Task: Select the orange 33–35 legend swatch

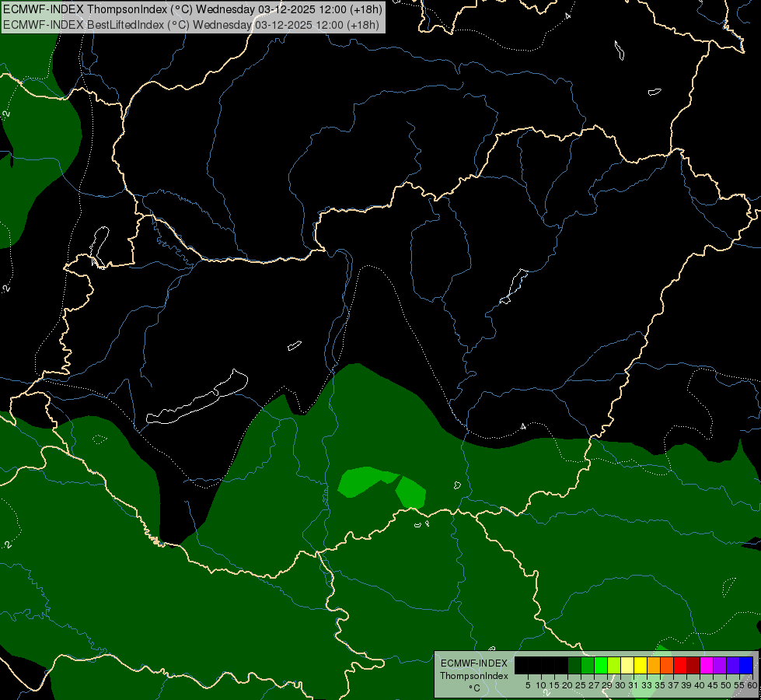Action: coord(654,665)
